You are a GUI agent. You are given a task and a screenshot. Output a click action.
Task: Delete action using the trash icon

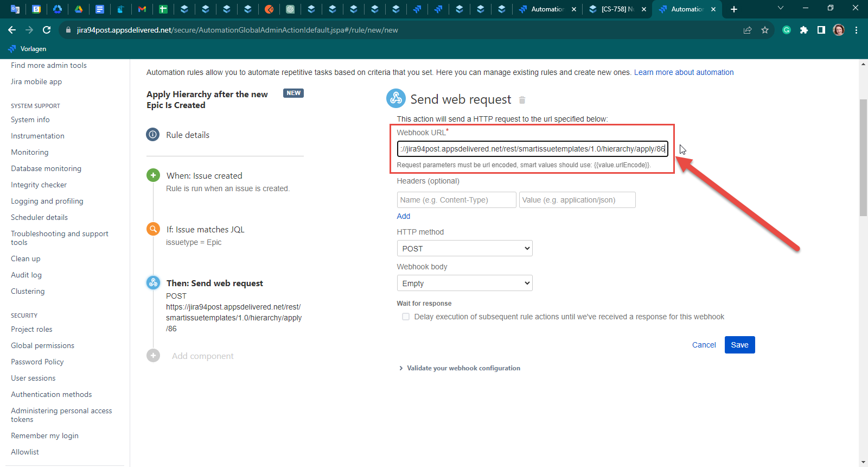[522, 100]
